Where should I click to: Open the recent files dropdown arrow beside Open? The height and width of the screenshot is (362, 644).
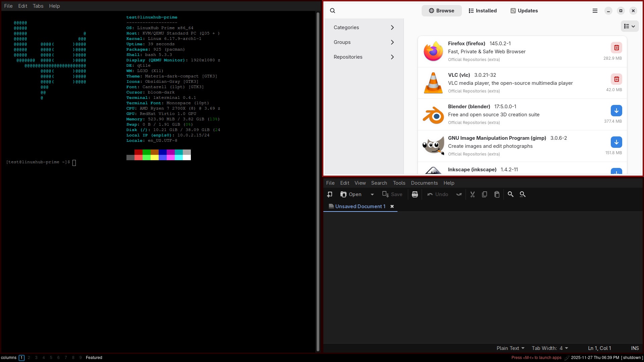click(x=372, y=194)
